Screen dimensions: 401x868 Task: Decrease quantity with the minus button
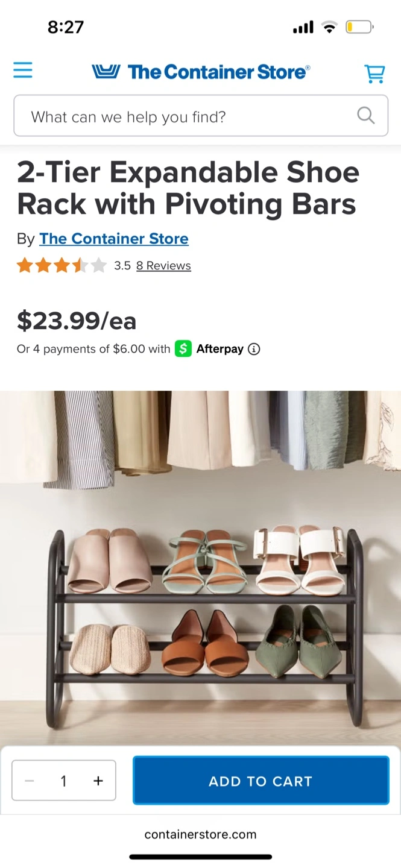click(x=30, y=781)
